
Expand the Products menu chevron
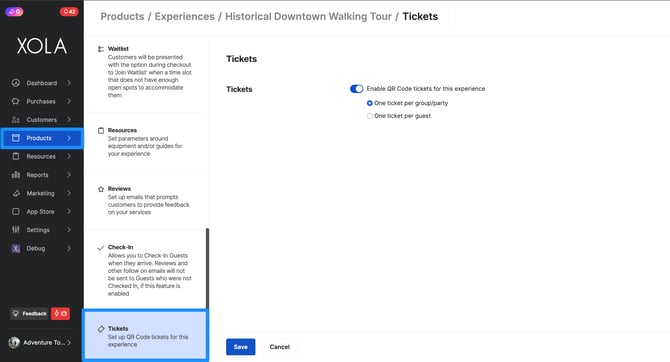tap(69, 138)
